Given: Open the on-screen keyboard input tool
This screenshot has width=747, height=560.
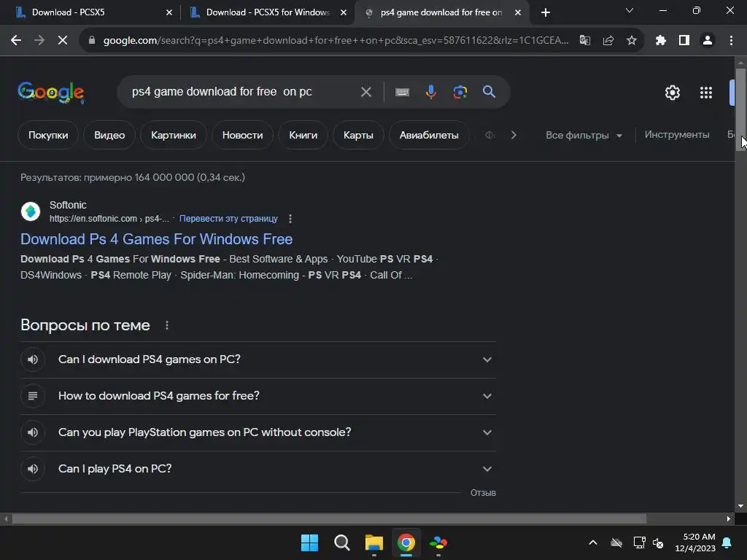Looking at the screenshot, I should coord(403,92).
